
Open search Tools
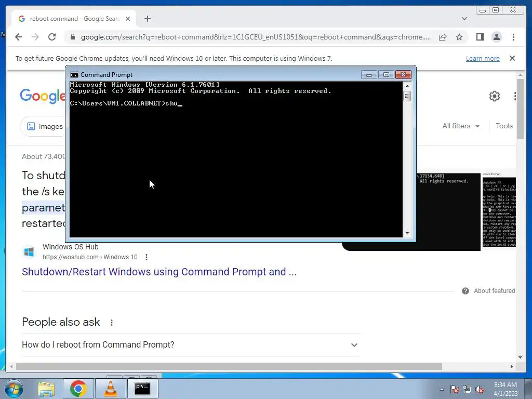(x=504, y=126)
